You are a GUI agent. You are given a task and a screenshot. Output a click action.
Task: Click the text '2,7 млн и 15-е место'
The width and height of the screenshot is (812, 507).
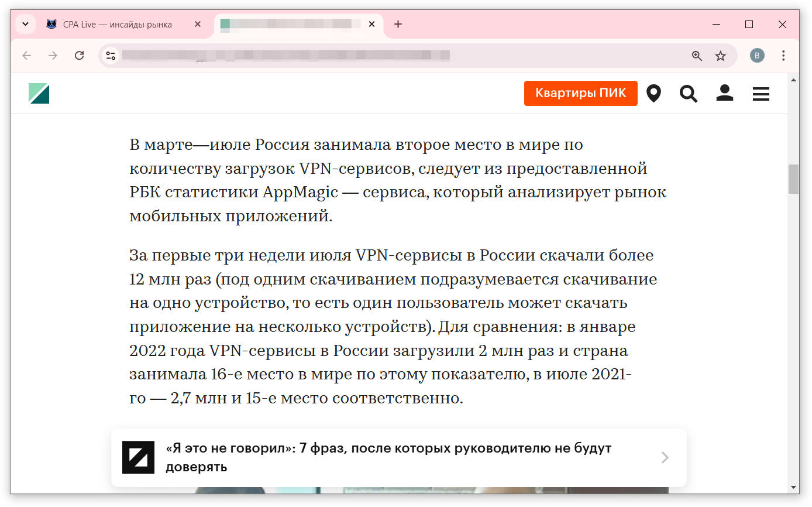click(249, 399)
